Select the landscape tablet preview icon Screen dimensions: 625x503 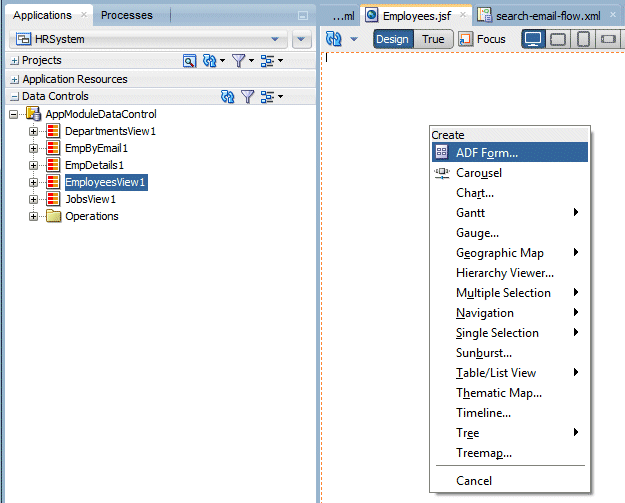558,39
